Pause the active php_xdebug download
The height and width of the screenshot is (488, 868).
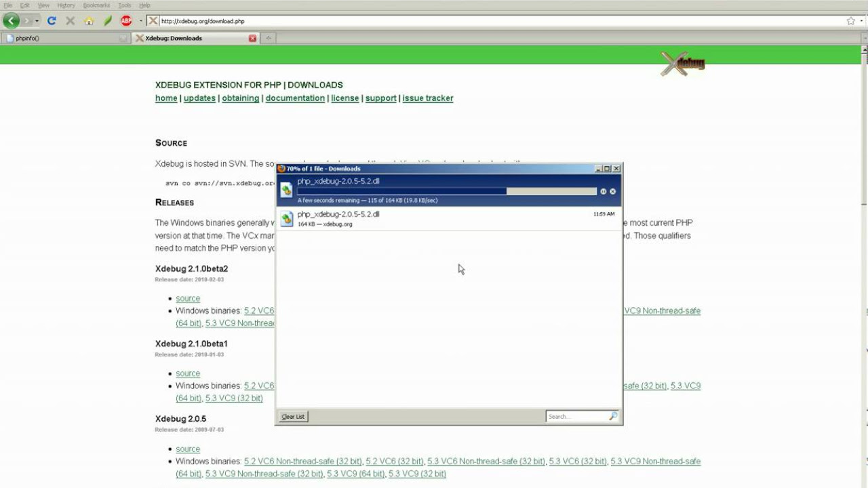pos(603,191)
